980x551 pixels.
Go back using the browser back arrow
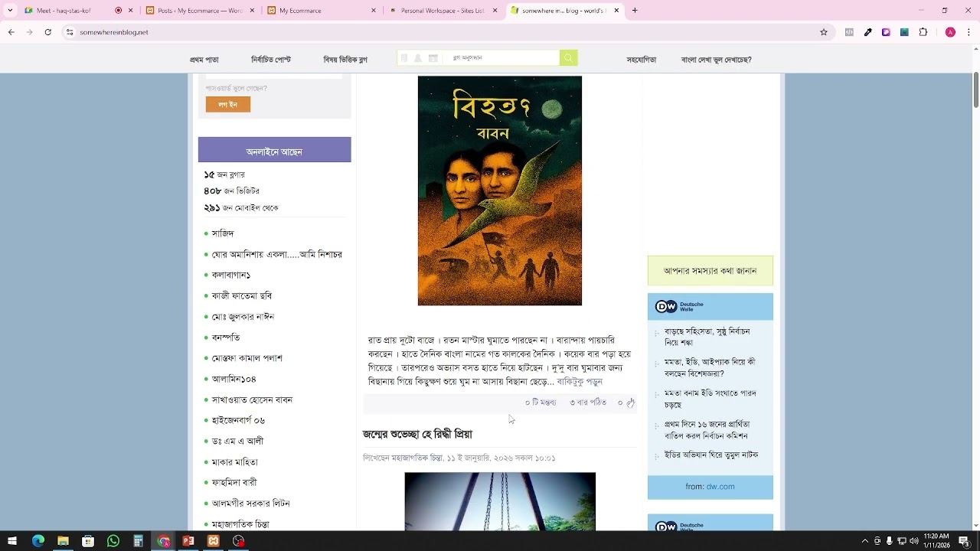pyautogui.click(x=11, y=32)
